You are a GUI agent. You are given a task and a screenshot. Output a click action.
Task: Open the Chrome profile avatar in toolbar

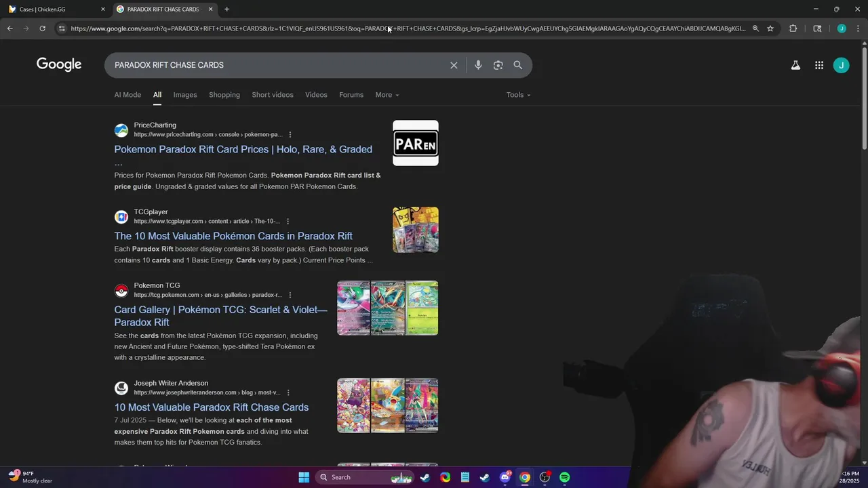(842, 28)
